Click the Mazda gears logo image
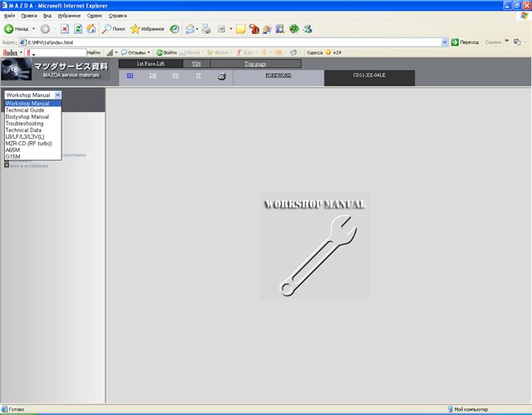 click(x=17, y=69)
